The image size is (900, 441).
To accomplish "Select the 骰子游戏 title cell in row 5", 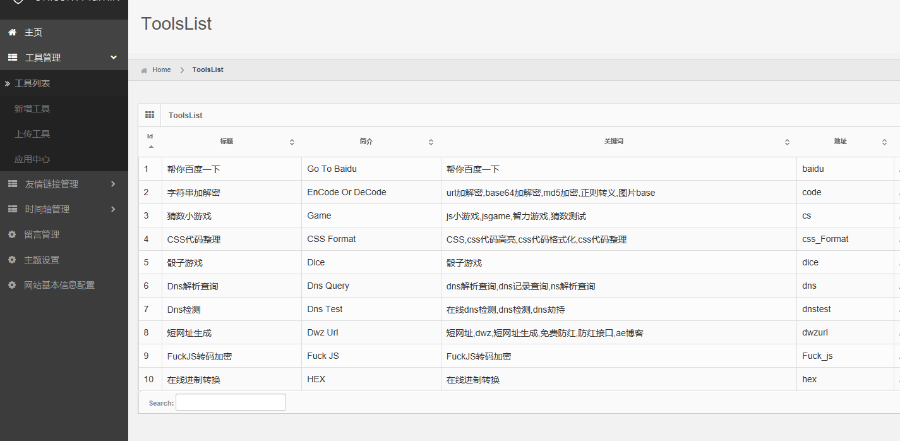I will click(x=232, y=263).
